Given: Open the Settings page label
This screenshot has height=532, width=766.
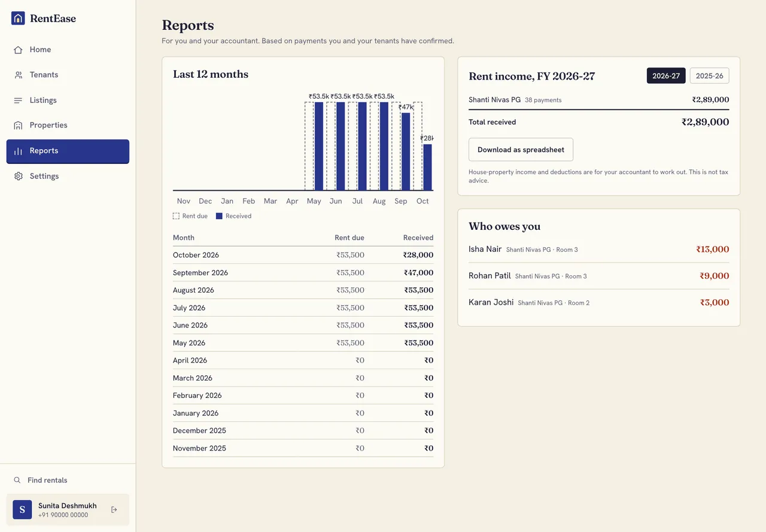Looking at the screenshot, I should pyautogui.click(x=44, y=177).
